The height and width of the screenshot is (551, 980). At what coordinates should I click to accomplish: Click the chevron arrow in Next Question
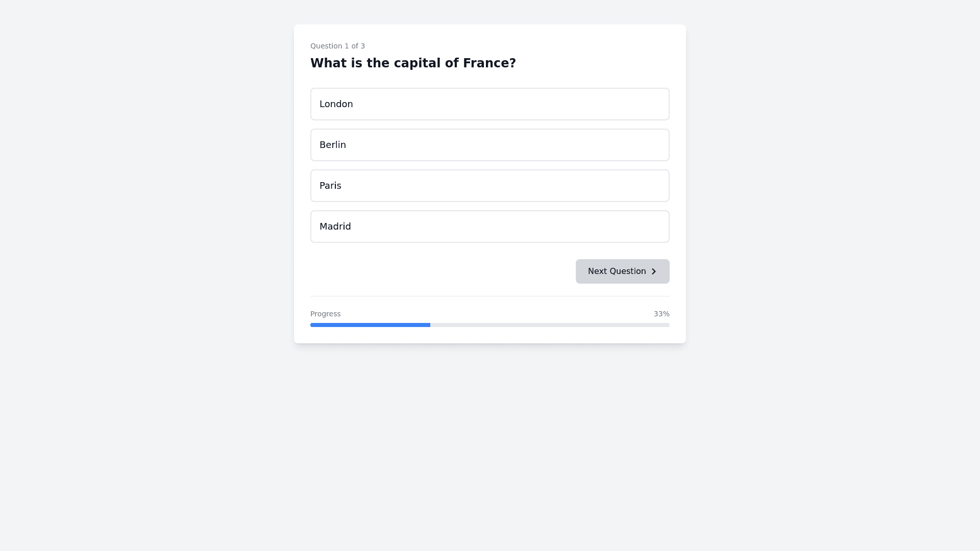(x=653, y=271)
